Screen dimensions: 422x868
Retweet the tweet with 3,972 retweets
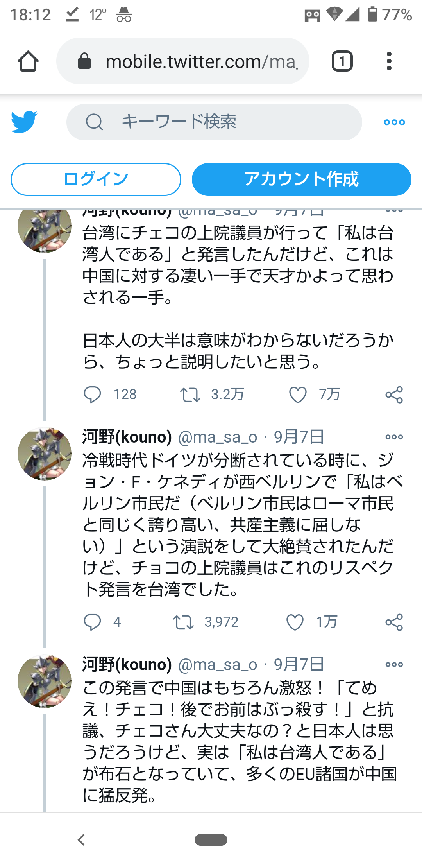click(x=183, y=622)
